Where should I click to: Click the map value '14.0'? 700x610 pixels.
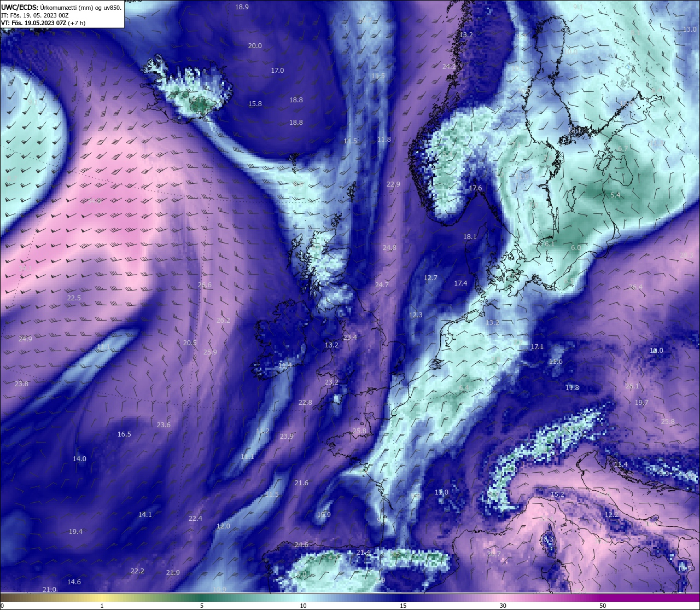pyautogui.click(x=79, y=459)
